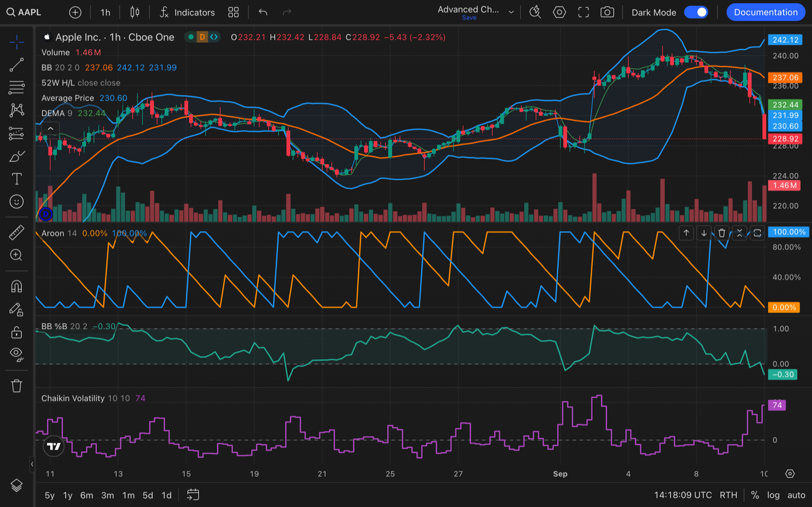Move Aroon pane down

[704, 233]
